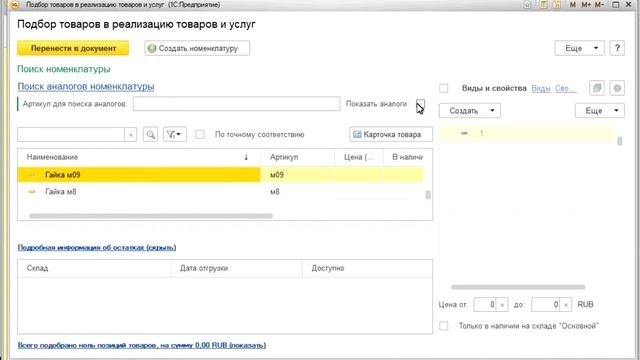
Task: Click the Доступно column header
Action: click(367, 268)
